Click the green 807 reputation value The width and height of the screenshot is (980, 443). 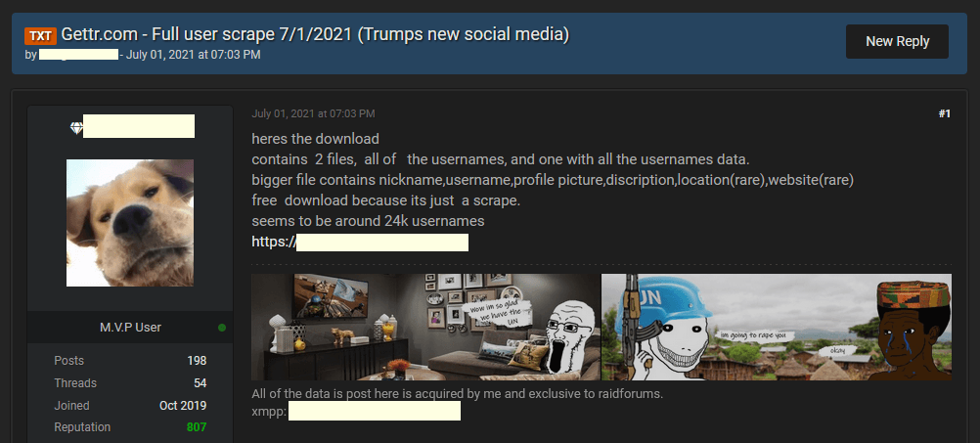point(197,427)
